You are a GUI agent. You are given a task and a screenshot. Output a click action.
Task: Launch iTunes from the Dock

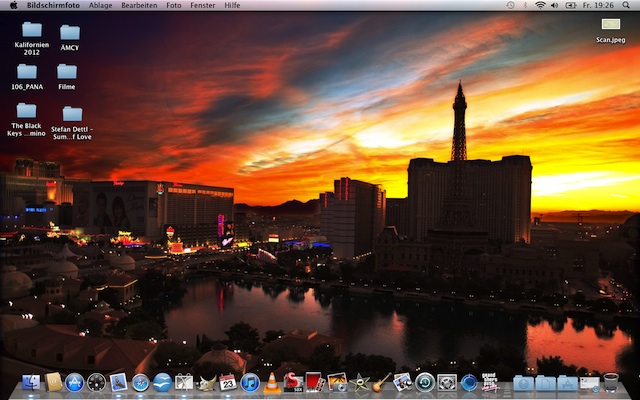tap(250, 382)
